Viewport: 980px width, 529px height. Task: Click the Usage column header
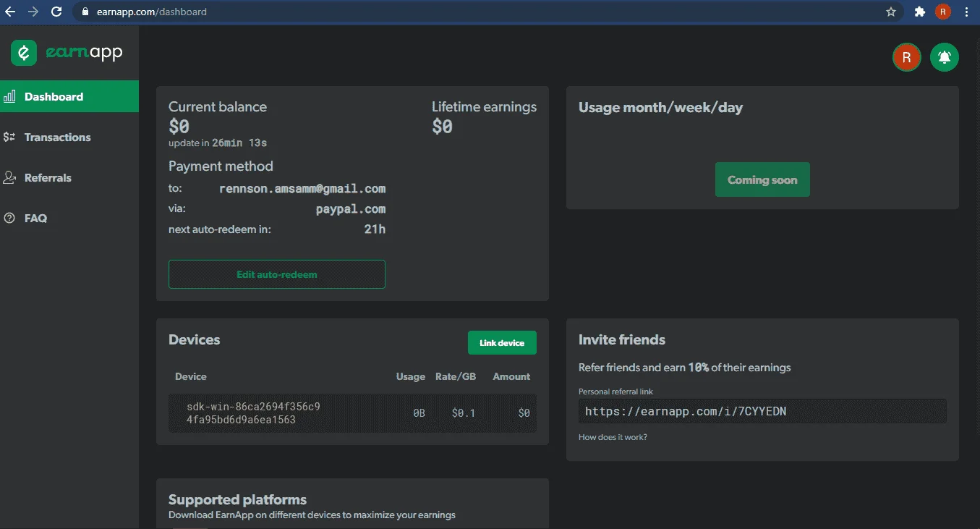point(411,376)
